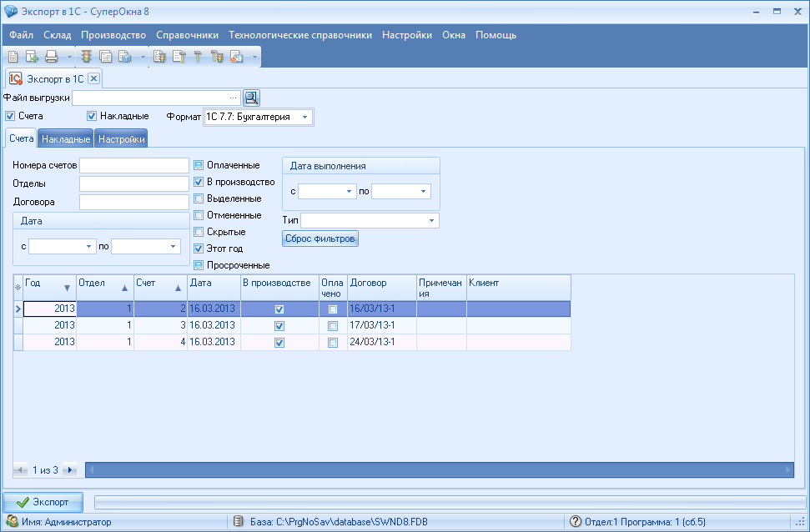Open the Дата 'с' date dropdown
810x532 pixels.
tap(88, 246)
